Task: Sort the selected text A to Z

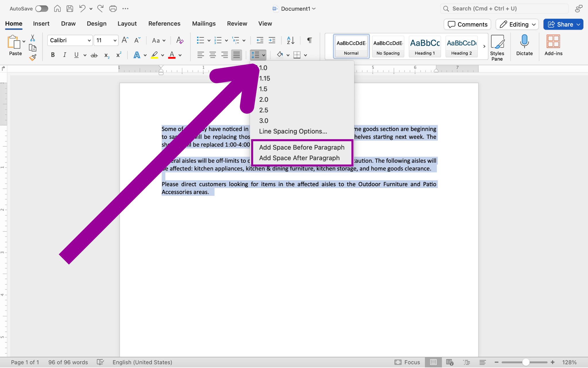Action: (291, 40)
